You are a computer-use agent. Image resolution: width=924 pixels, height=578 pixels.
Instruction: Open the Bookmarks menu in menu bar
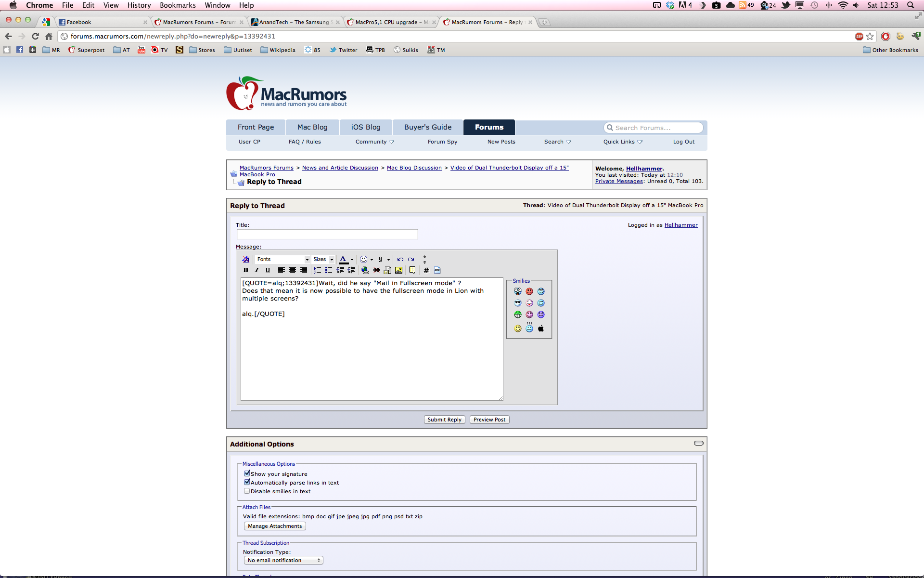tap(178, 5)
